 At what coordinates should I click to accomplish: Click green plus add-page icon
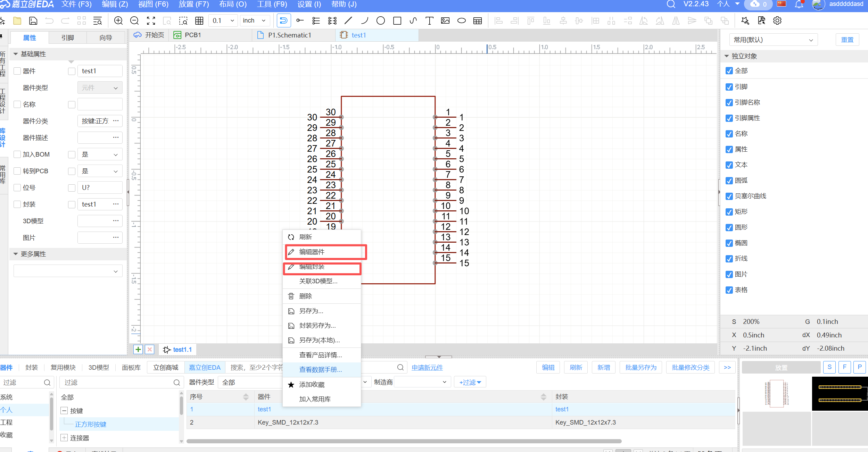pos(138,349)
